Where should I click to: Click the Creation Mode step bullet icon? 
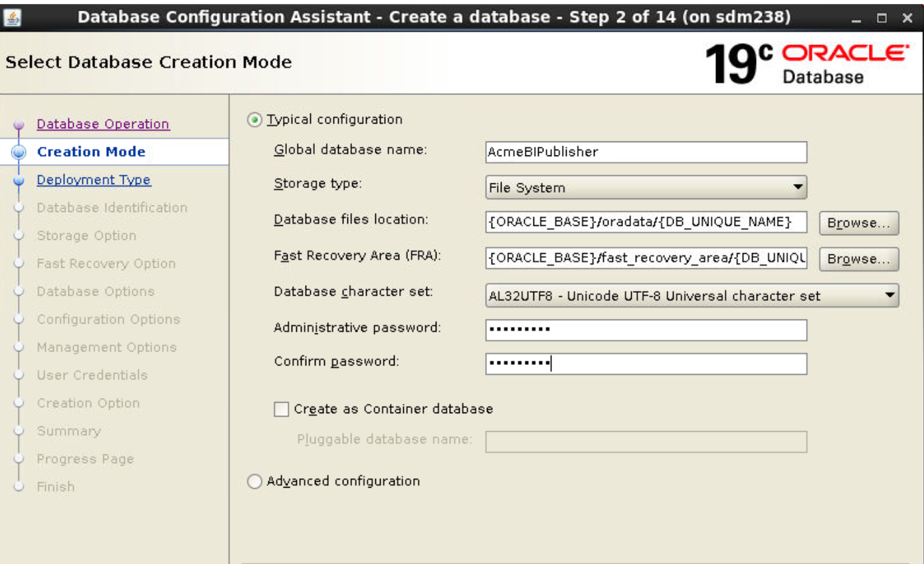click(19, 153)
